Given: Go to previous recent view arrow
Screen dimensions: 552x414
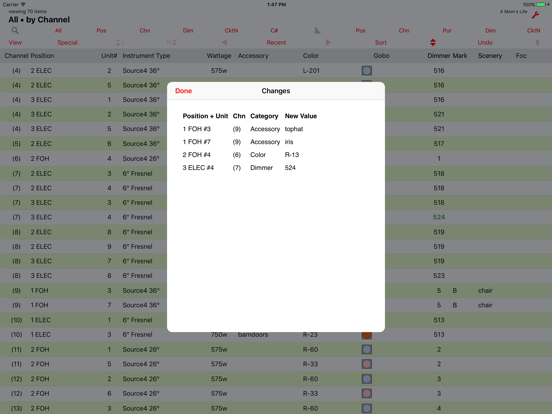Looking at the screenshot, I should (224, 43).
